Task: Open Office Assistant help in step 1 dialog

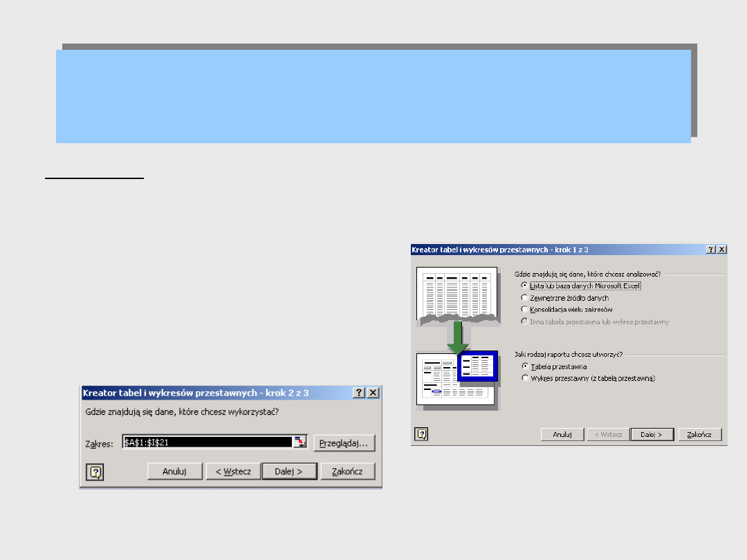Action: (422, 434)
